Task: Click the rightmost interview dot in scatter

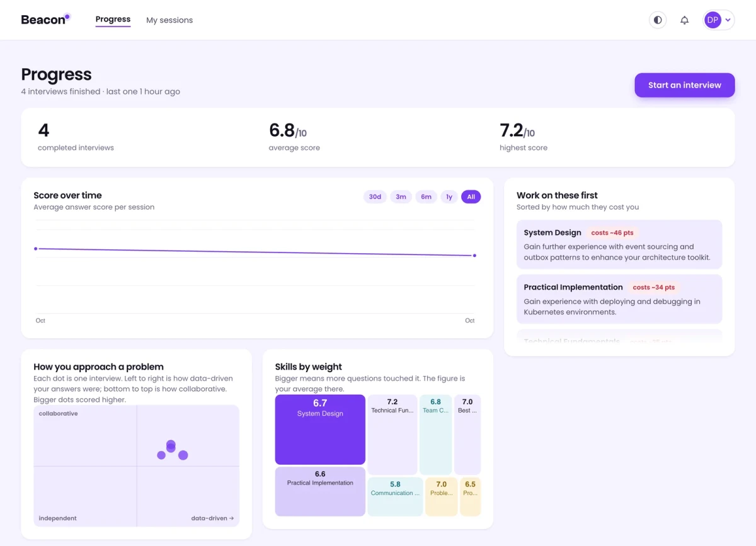Action: click(183, 455)
